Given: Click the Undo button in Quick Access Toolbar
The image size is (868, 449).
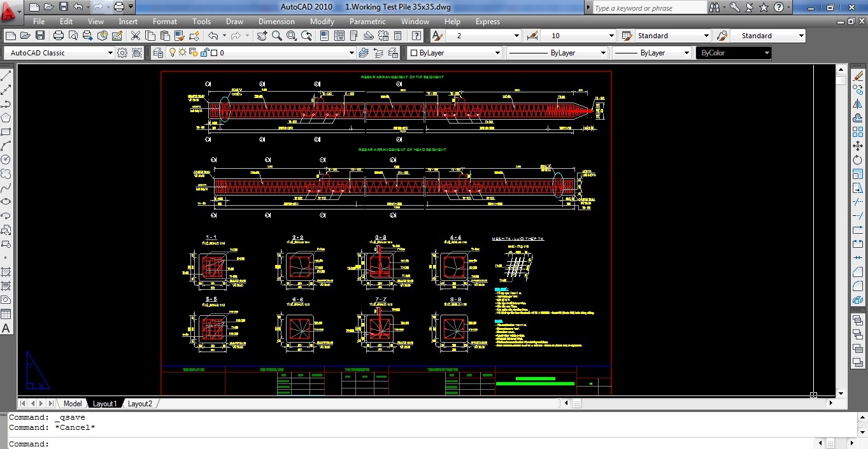Looking at the screenshot, I should 77,7.
